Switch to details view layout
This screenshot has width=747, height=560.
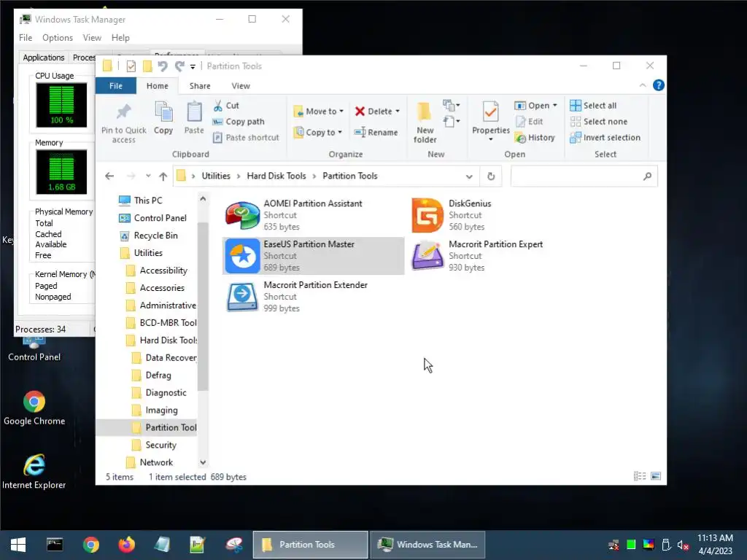point(640,475)
